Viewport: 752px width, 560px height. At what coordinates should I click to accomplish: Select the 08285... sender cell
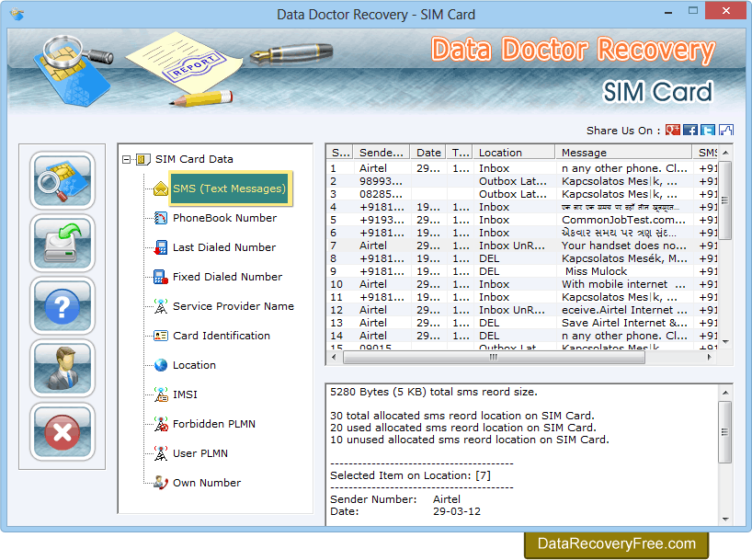(x=381, y=194)
